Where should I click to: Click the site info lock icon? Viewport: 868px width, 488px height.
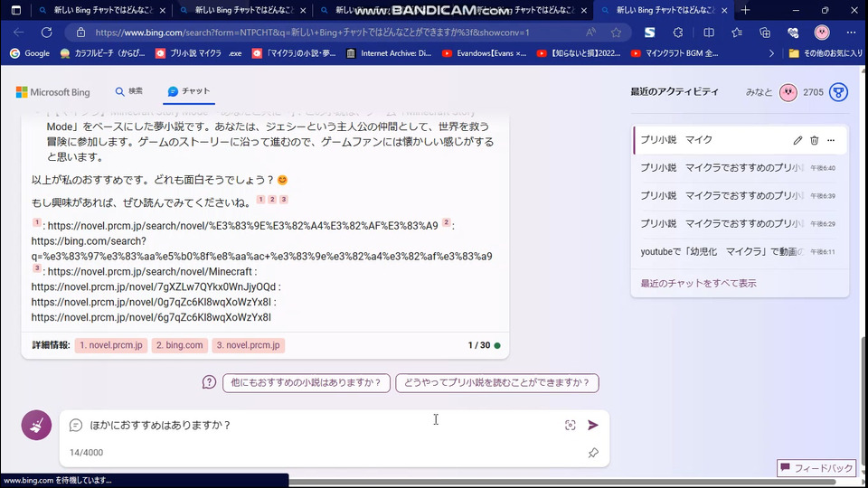80,33
